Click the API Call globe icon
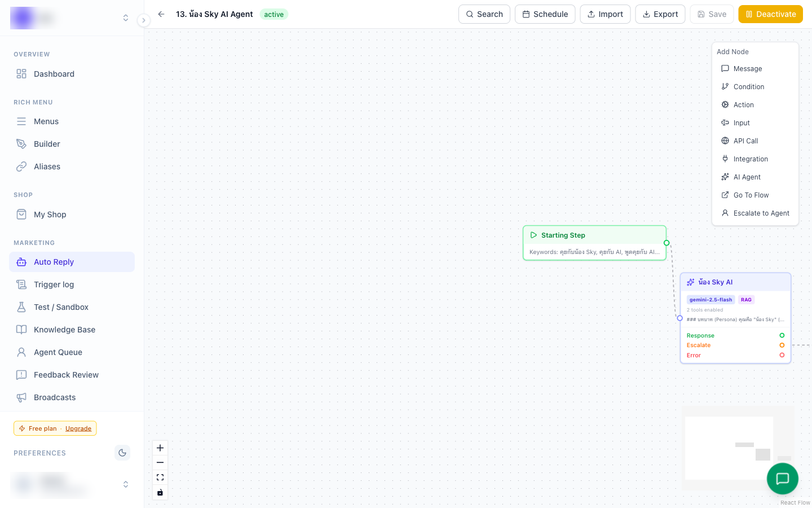Viewport: 812px width, 508px height. coord(725,141)
